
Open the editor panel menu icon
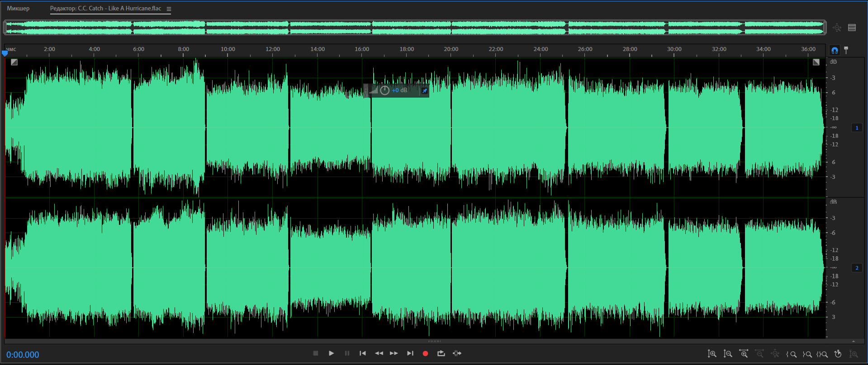(169, 9)
